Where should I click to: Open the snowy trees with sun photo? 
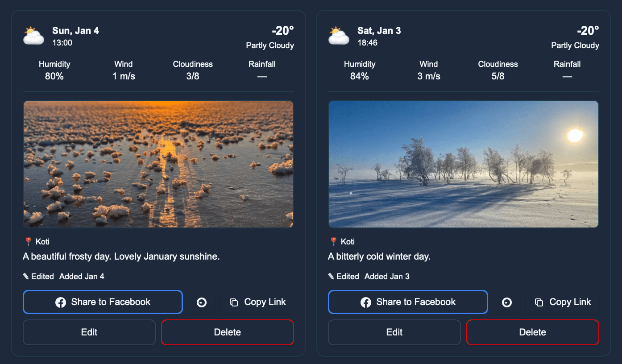464,164
